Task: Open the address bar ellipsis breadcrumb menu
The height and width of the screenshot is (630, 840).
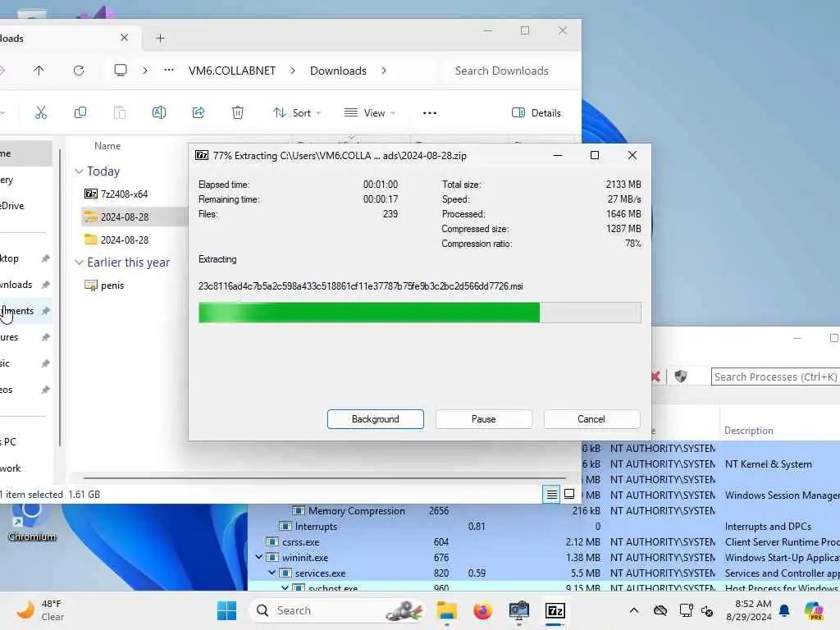Action: click(x=169, y=71)
